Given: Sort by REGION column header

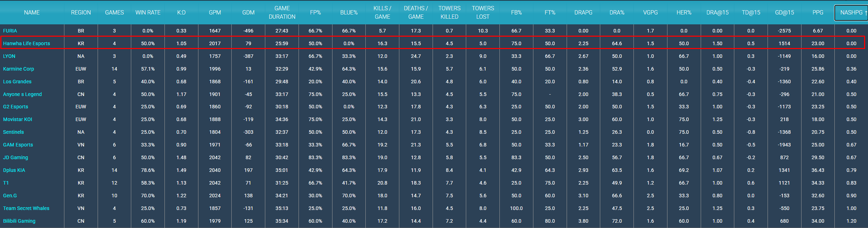Looking at the screenshot, I should [81, 13].
